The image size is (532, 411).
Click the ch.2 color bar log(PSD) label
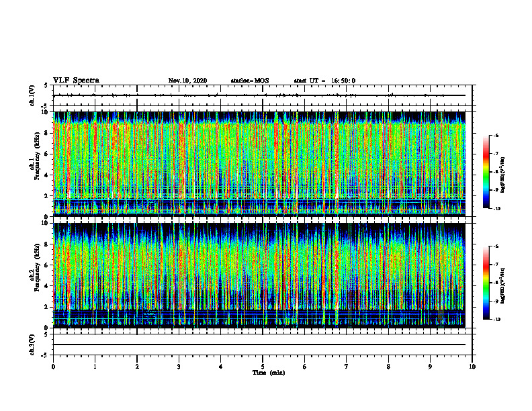[503, 285]
